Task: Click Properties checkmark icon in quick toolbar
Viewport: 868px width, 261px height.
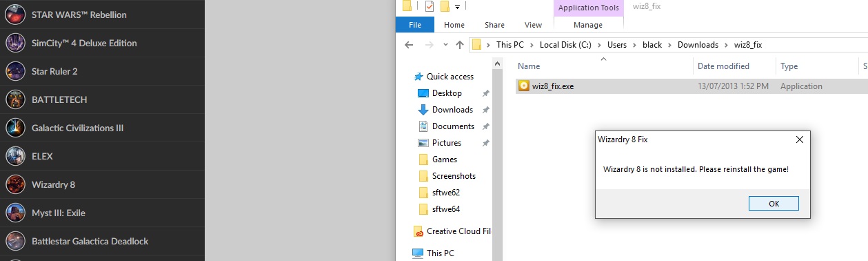Action: pos(429,7)
